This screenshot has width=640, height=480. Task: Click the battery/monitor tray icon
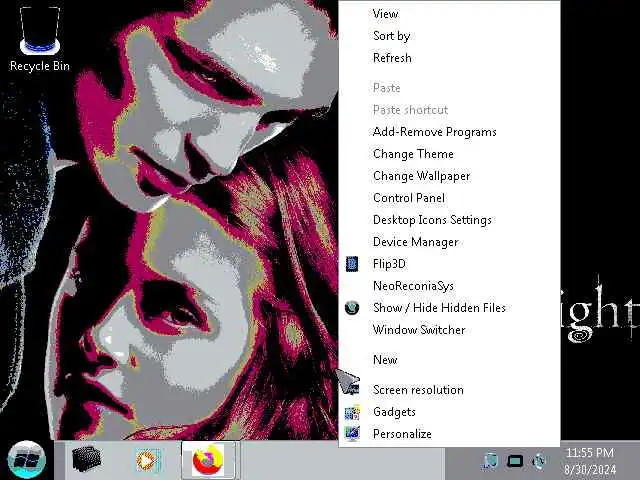pos(515,461)
